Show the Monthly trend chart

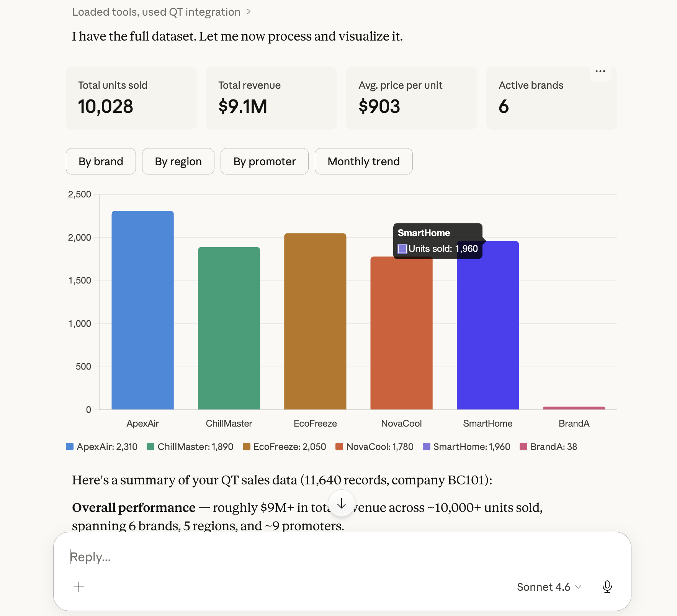pos(363,161)
